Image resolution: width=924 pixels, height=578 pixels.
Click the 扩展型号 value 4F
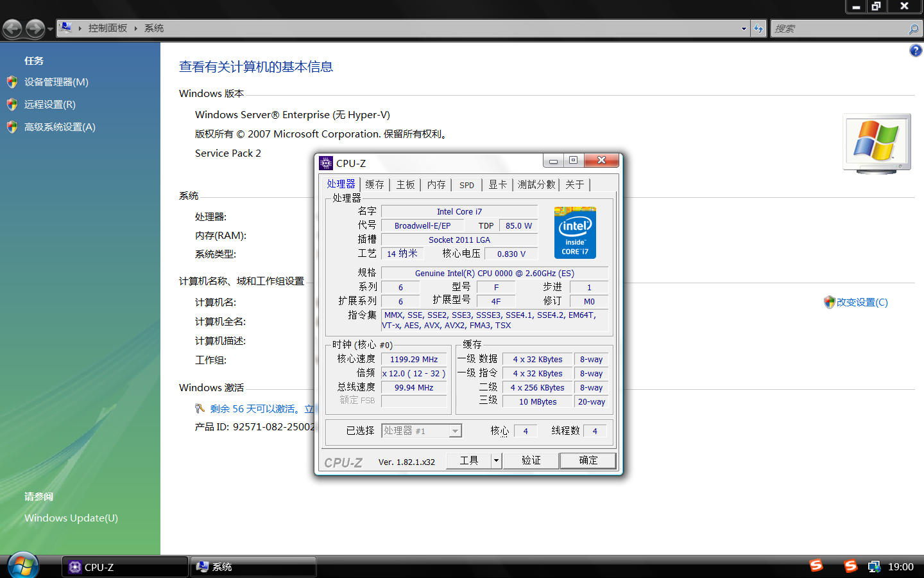click(x=496, y=301)
